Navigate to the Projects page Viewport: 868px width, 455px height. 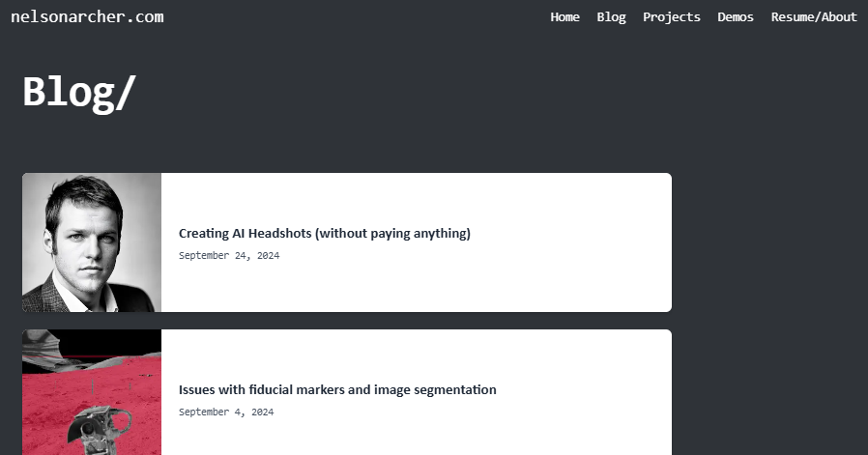coord(671,16)
